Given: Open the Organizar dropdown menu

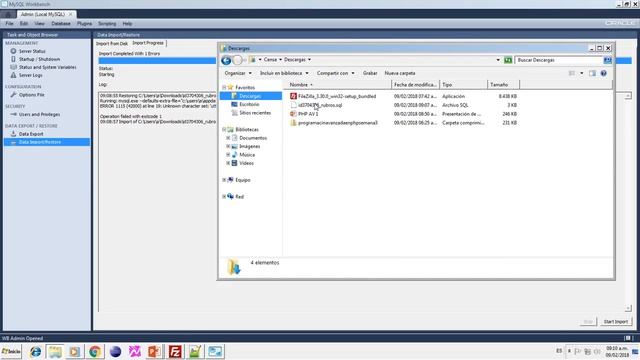Looking at the screenshot, I should pos(238,73).
